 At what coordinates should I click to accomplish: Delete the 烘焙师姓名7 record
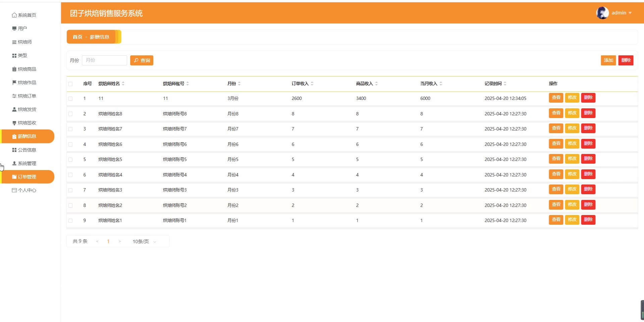[588, 128]
